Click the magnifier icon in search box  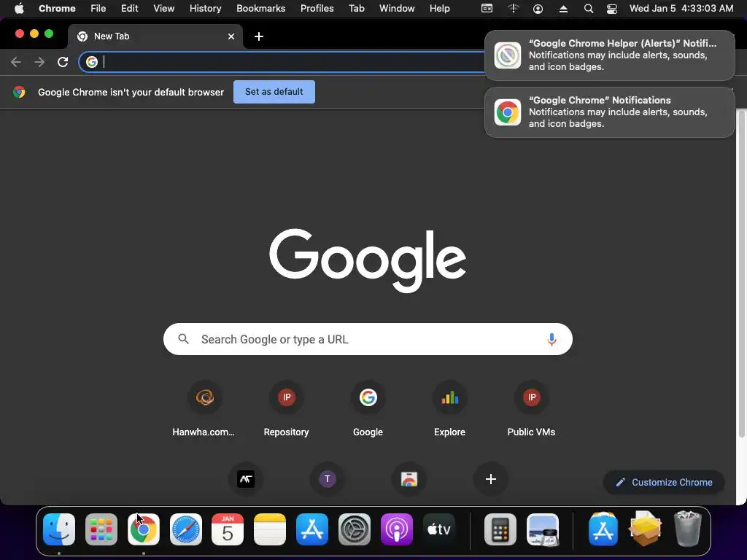183,339
